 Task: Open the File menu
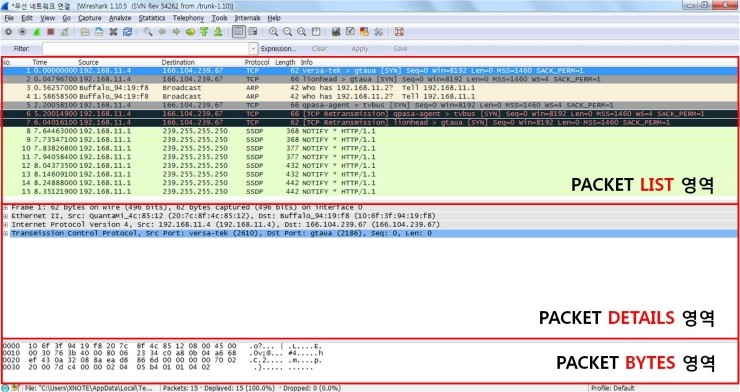pos(9,18)
